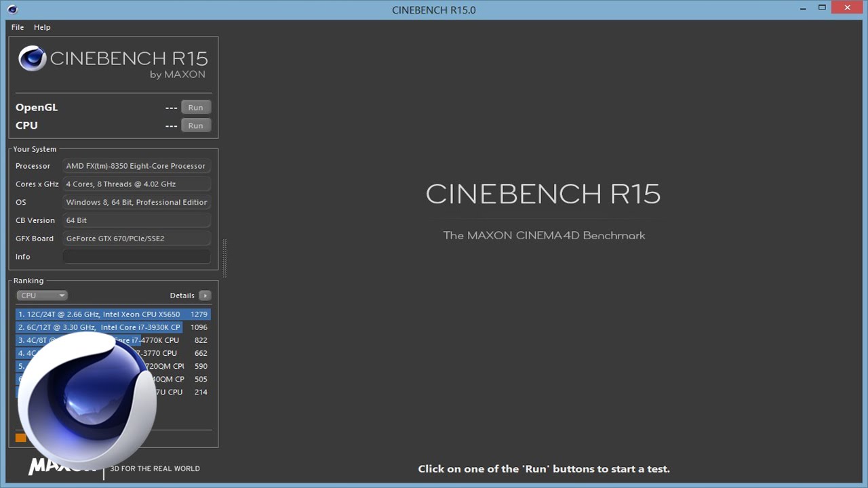Click the Info text field
868x488 pixels.
coord(137,257)
